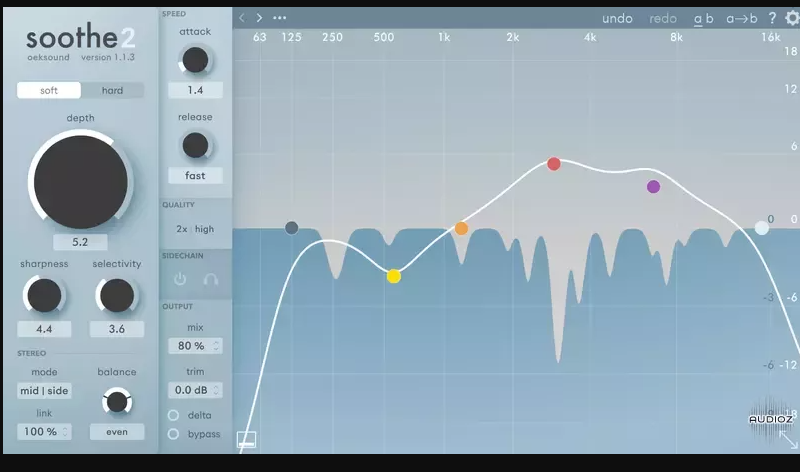
Task: Click undo
Action: click(x=617, y=19)
